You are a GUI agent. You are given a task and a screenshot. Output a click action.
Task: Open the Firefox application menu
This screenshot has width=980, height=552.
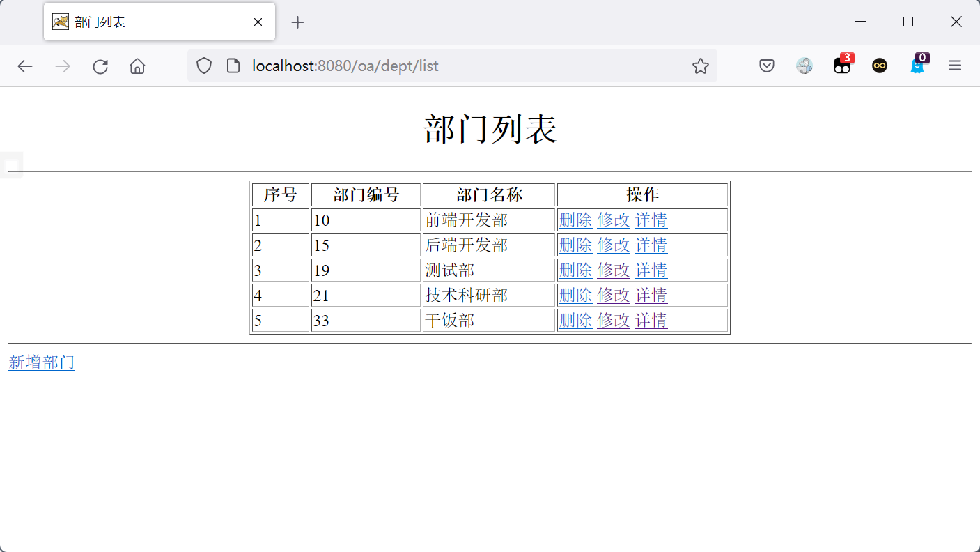coord(955,66)
